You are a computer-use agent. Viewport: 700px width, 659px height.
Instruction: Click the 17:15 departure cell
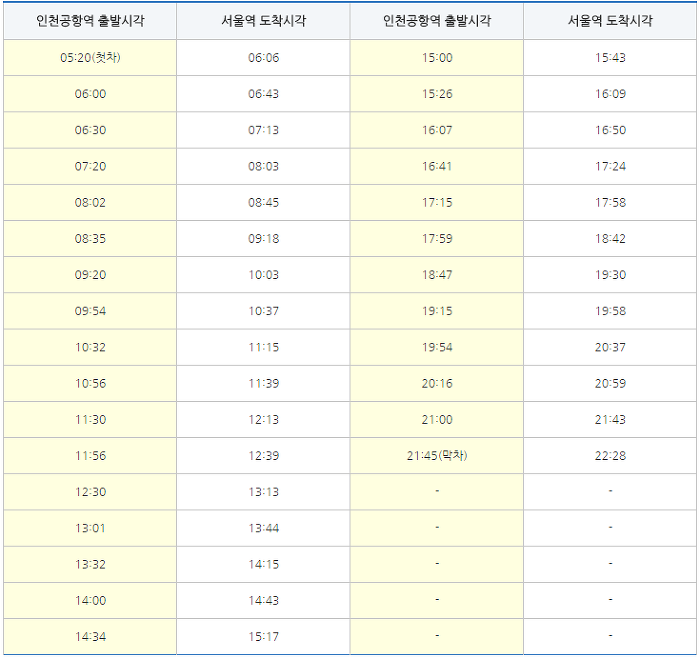(x=437, y=202)
